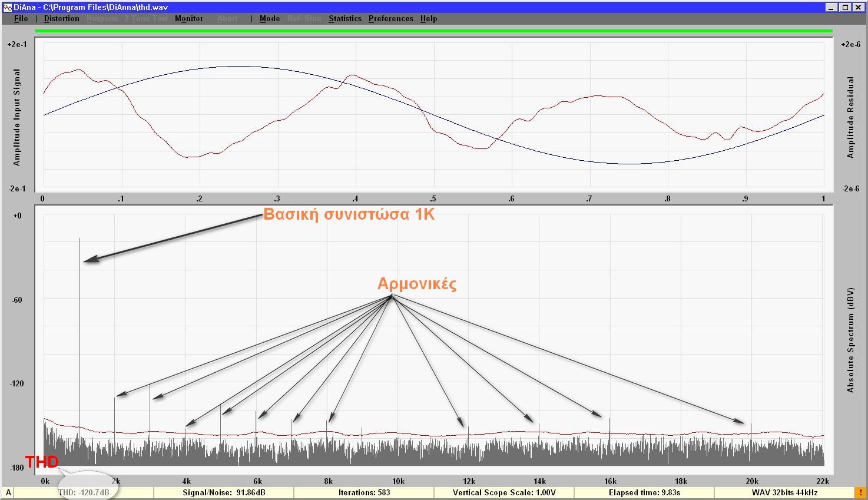The width and height of the screenshot is (868, 500).
Task: Click the Signal/Noise status field
Action: [223, 493]
